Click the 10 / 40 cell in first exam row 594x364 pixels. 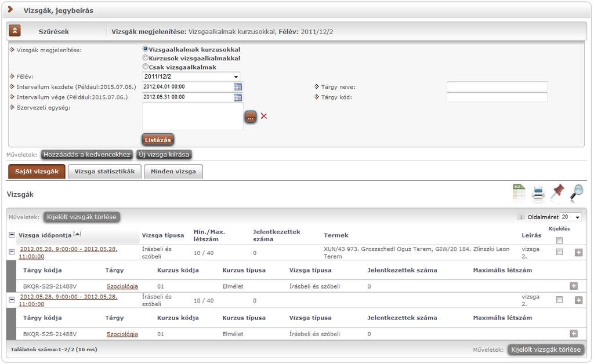pos(204,253)
